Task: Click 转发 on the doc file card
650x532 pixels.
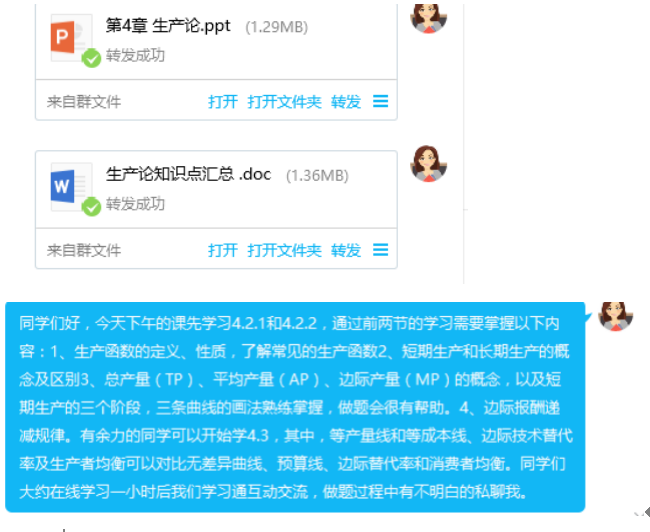Action: [346, 250]
